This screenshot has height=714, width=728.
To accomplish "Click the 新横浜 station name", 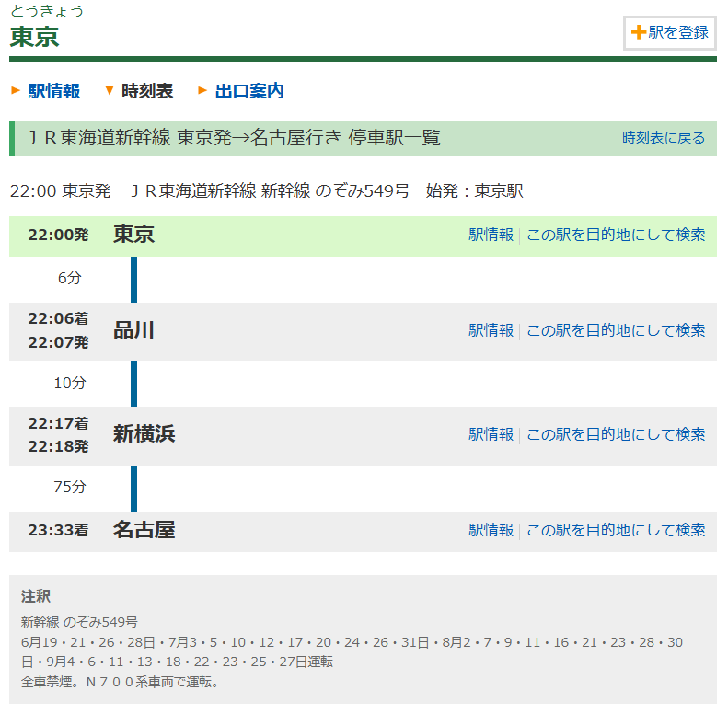I will (144, 434).
